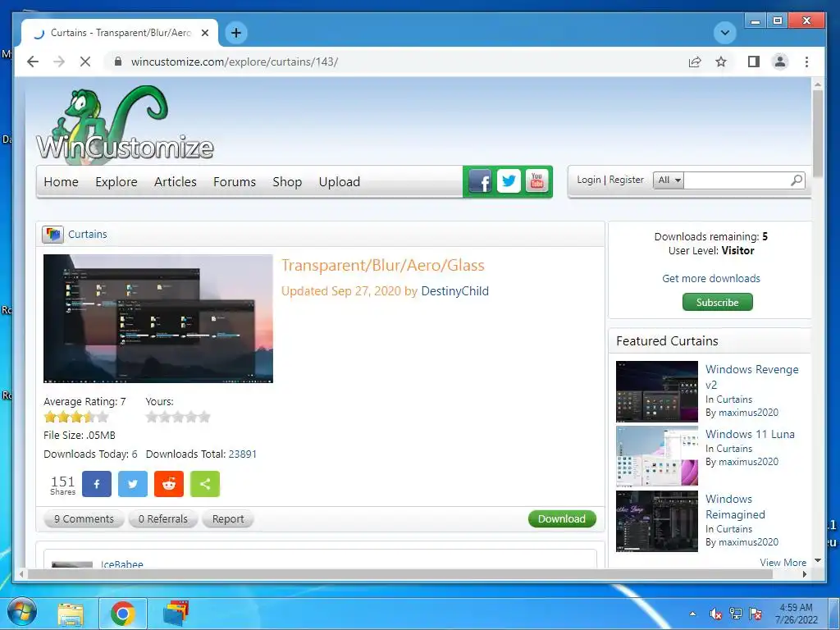
Task: Click the Get more downloads link
Action: pos(711,278)
